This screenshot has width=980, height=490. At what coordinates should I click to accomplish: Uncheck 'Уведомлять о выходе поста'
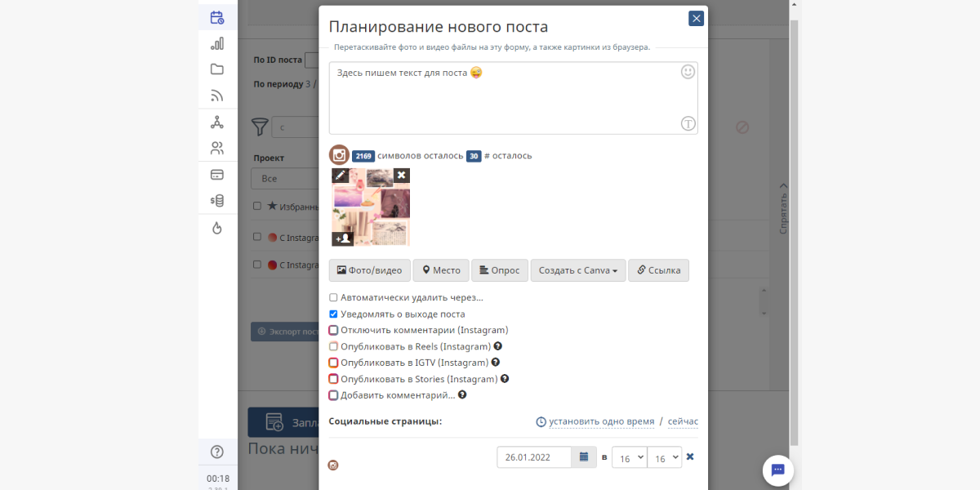click(333, 314)
